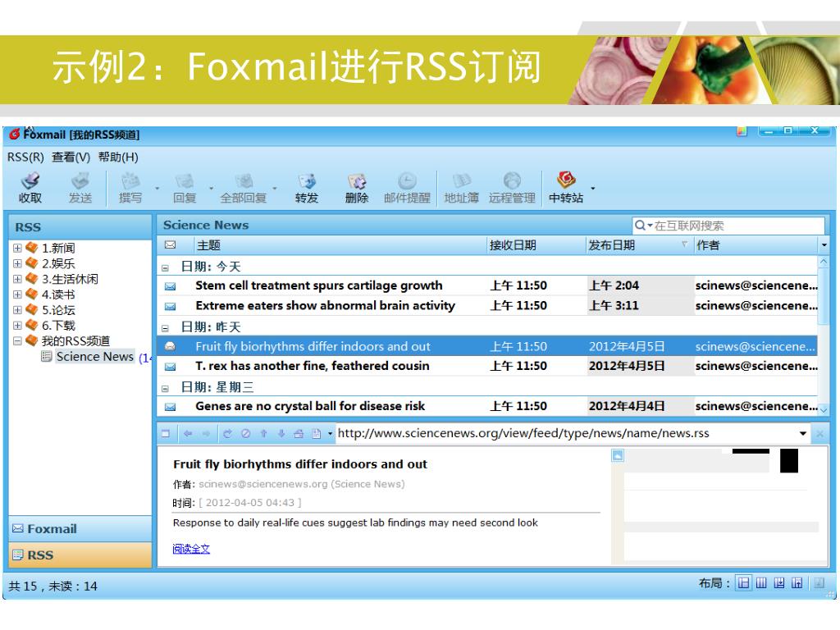Expand the 1.新闻 tree node
Viewport: 840px width, 630px height.
[x=18, y=248]
